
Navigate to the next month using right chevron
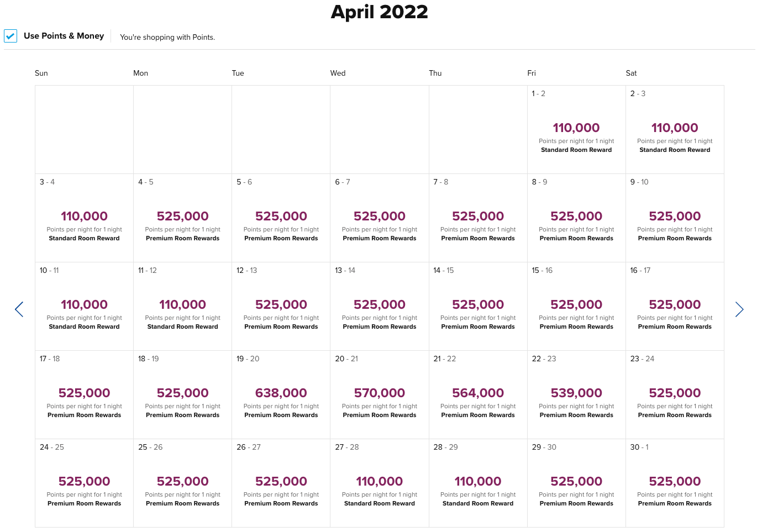click(x=739, y=309)
